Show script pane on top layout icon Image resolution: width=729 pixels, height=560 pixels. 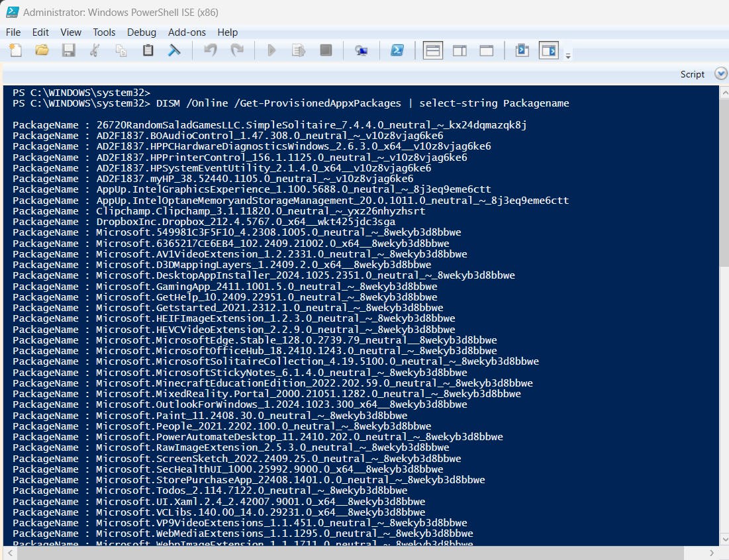click(x=433, y=50)
